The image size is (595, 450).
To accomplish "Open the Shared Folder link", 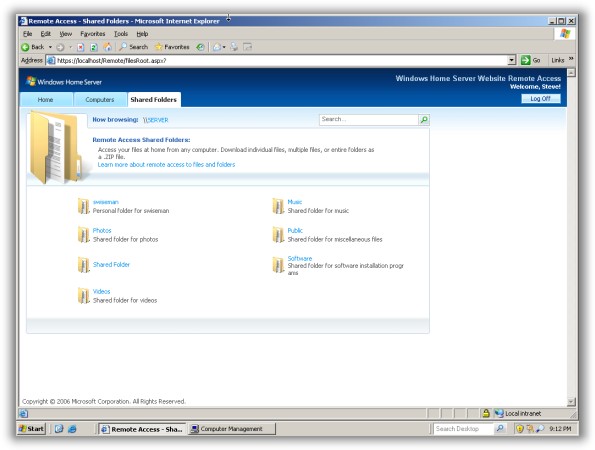I will [111, 264].
